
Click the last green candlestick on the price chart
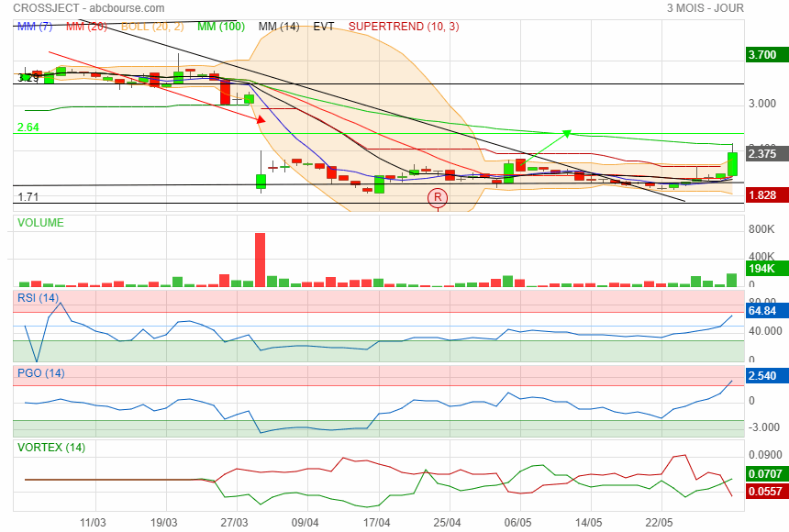(x=732, y=163)
